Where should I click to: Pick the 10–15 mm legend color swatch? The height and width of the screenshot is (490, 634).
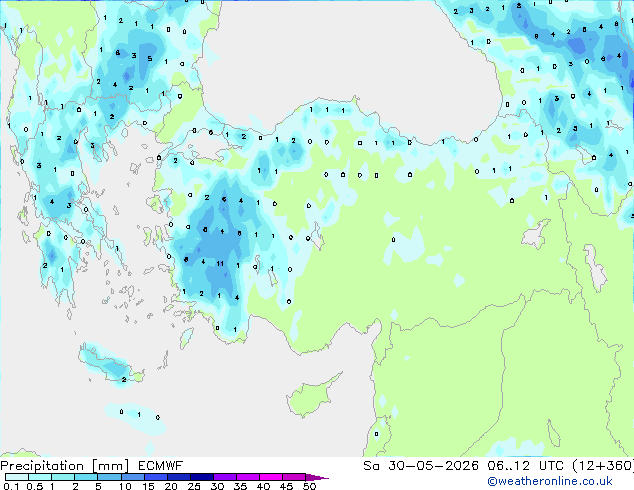click(133, 477)
